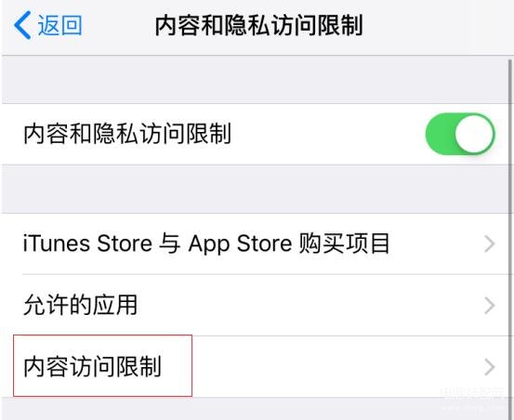Screen dimensions: 514x420
Task: Tap the white knob of the green switch
Action: tap(474, 134)
